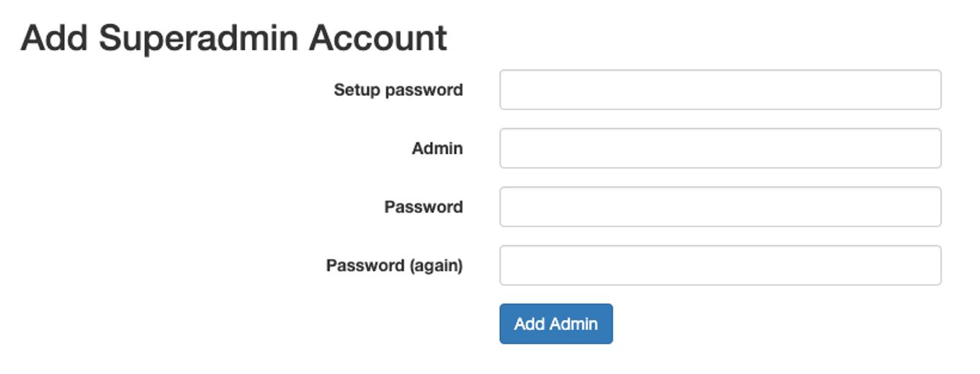Image resolution: width=980 pixels, height=374 pixels.
Task: Select the field beside the Admin label
Action: point(720,148)
